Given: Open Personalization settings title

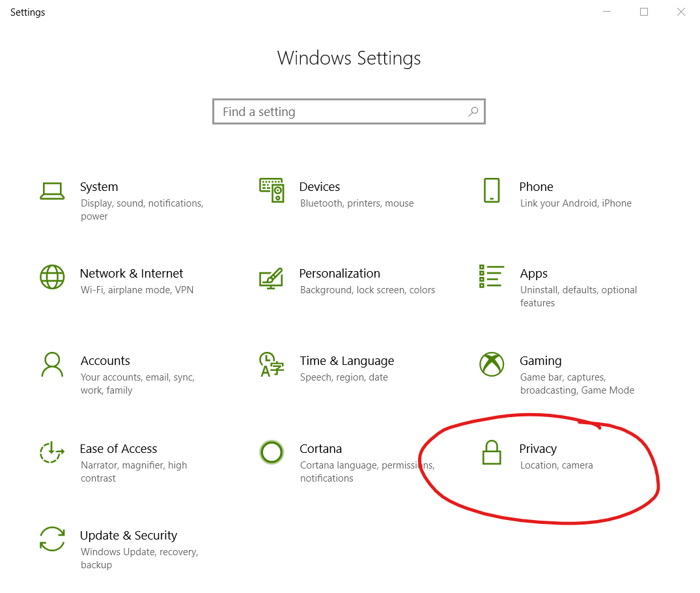Looking at the screenshot, I should point(340,274).
